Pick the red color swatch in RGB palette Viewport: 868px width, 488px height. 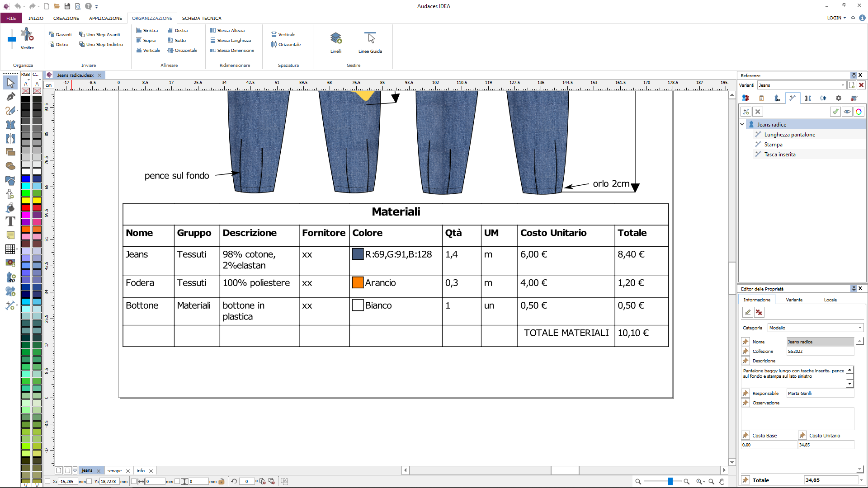(x=26, y=207)
